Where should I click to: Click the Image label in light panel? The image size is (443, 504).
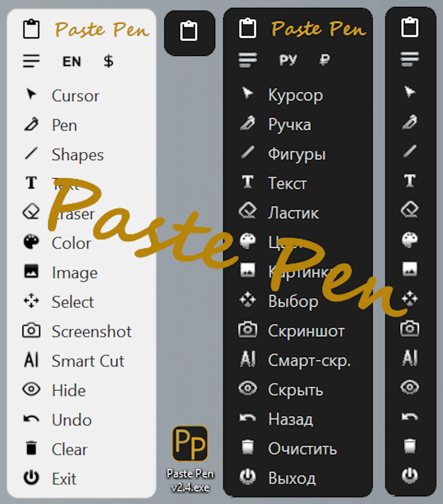75,273
